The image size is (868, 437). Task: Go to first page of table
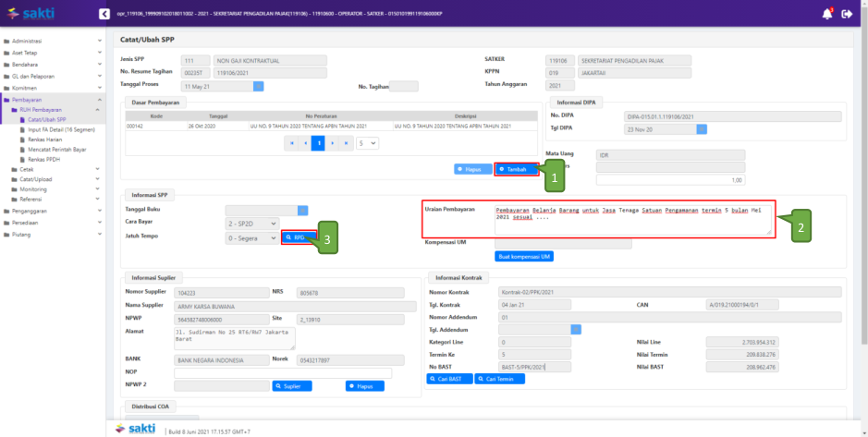292,143
